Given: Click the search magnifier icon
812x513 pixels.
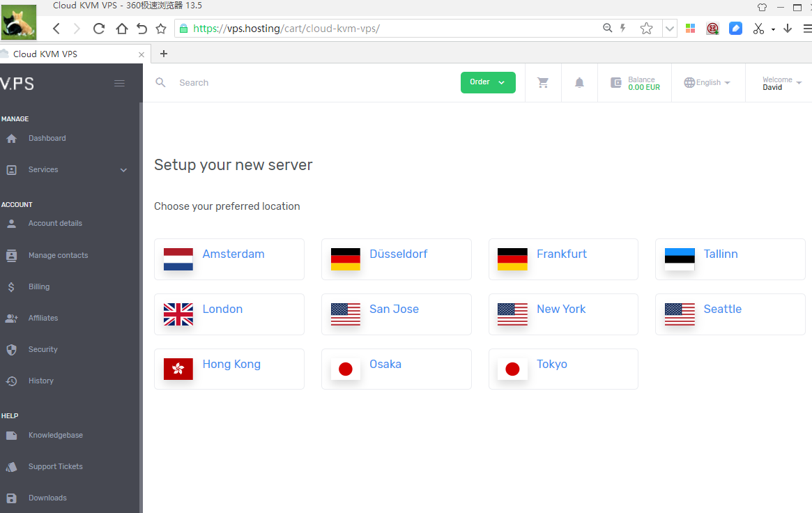Looking at the screenshot, I should (x=160, y=82).
